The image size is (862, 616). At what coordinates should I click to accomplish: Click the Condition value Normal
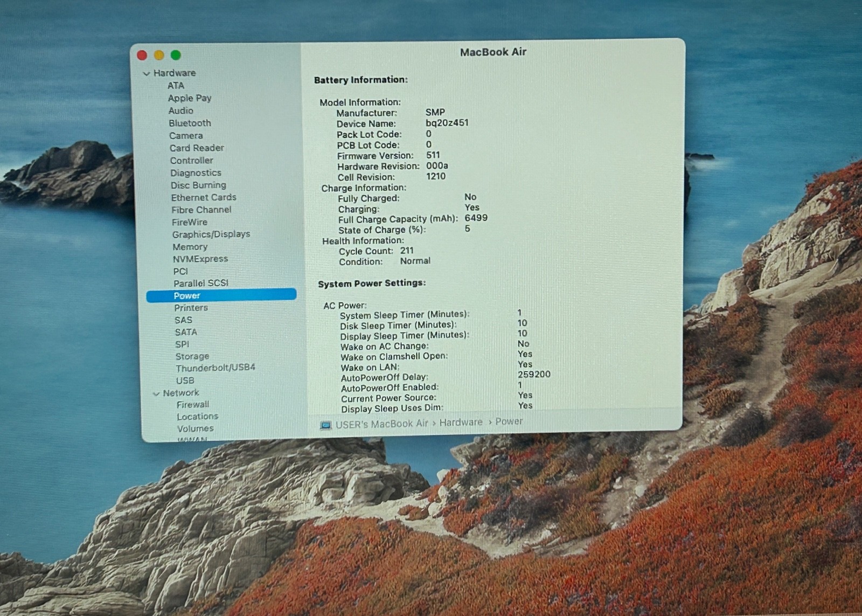point(415,261)
